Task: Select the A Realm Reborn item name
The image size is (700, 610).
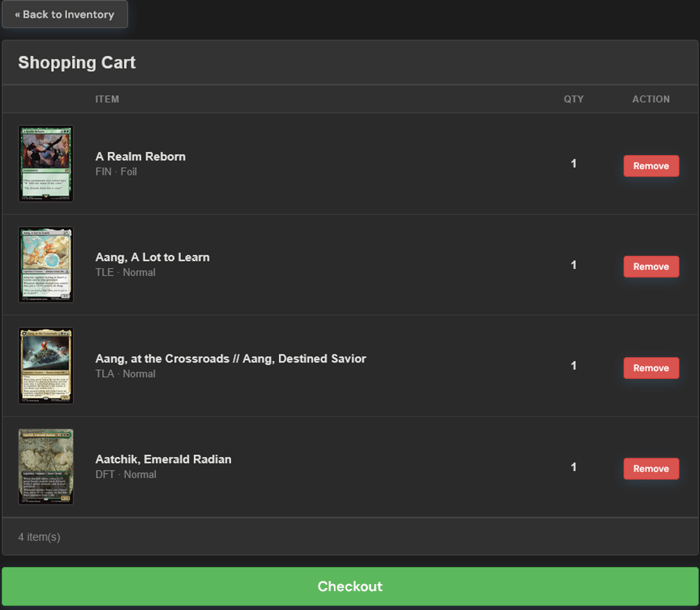Action: (140, 156)
